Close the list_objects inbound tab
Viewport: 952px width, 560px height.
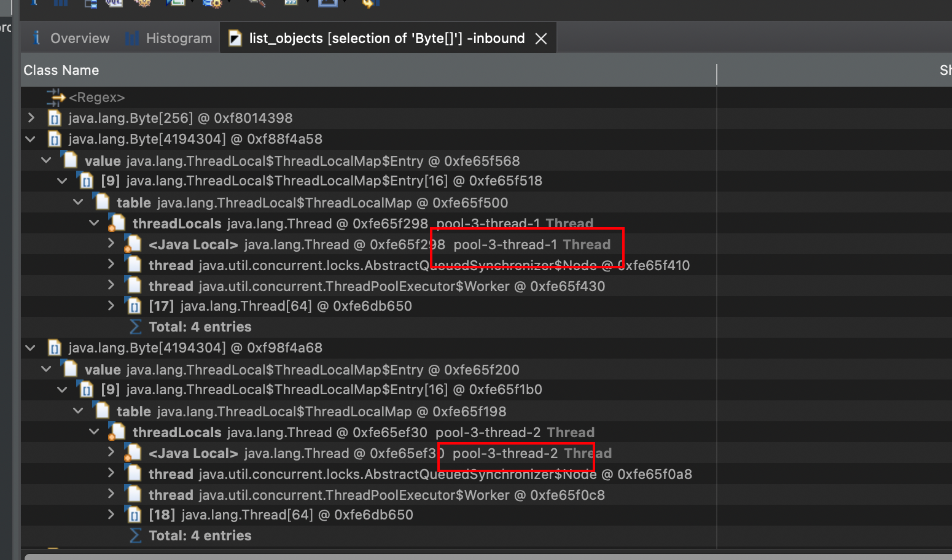tap(541, 39)
